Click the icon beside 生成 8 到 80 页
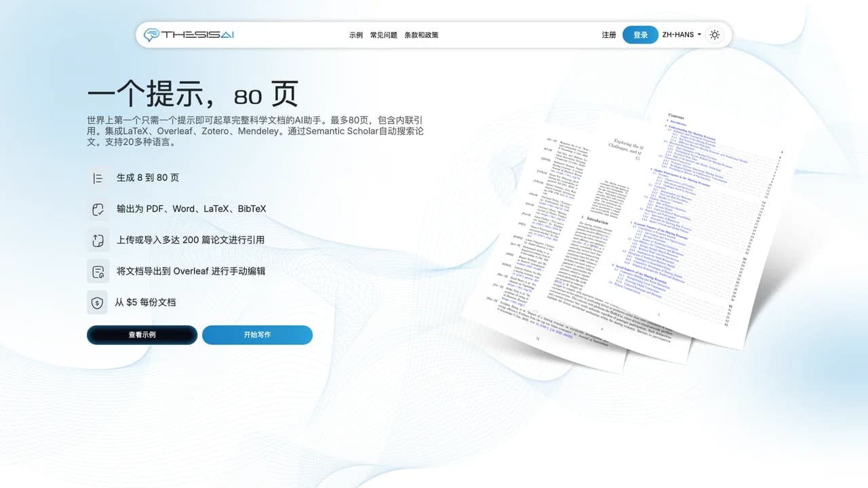The image size is (868, 488). [x=98, y=178]
